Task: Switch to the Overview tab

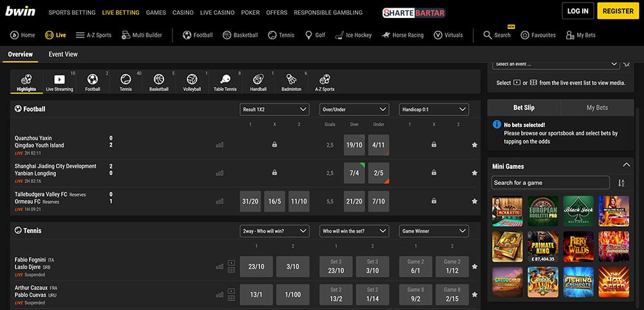Action: click(20, 54)
